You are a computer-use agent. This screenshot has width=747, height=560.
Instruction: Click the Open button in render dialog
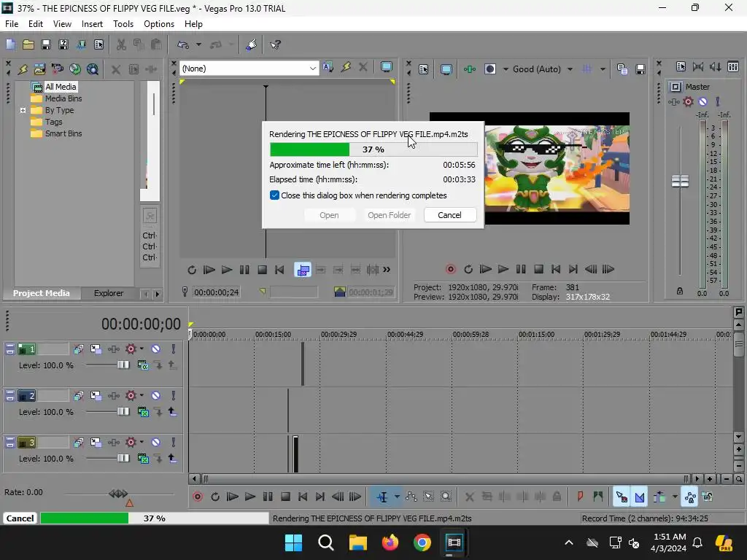(x=329, y=215)
